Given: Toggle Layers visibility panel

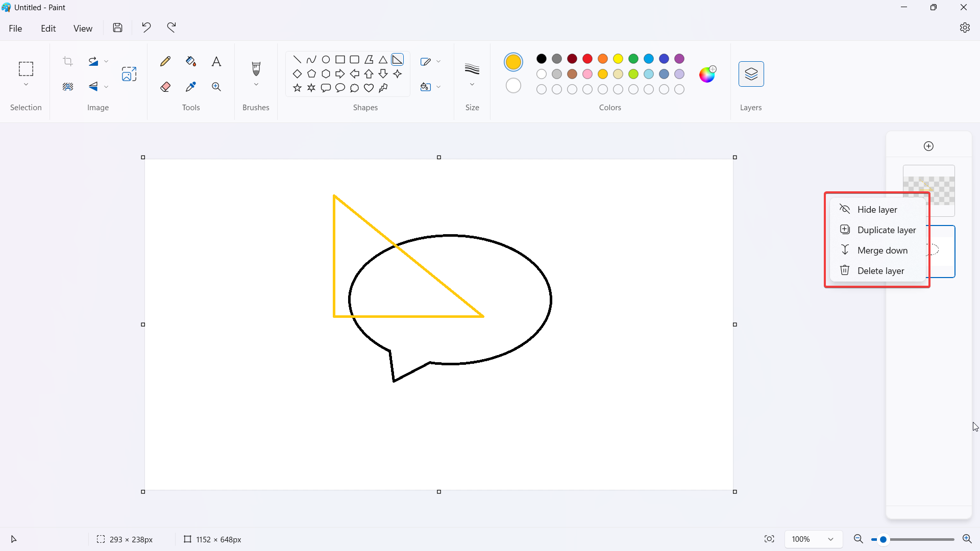Looking at the screenshot, I should click(x=751, y=74).
